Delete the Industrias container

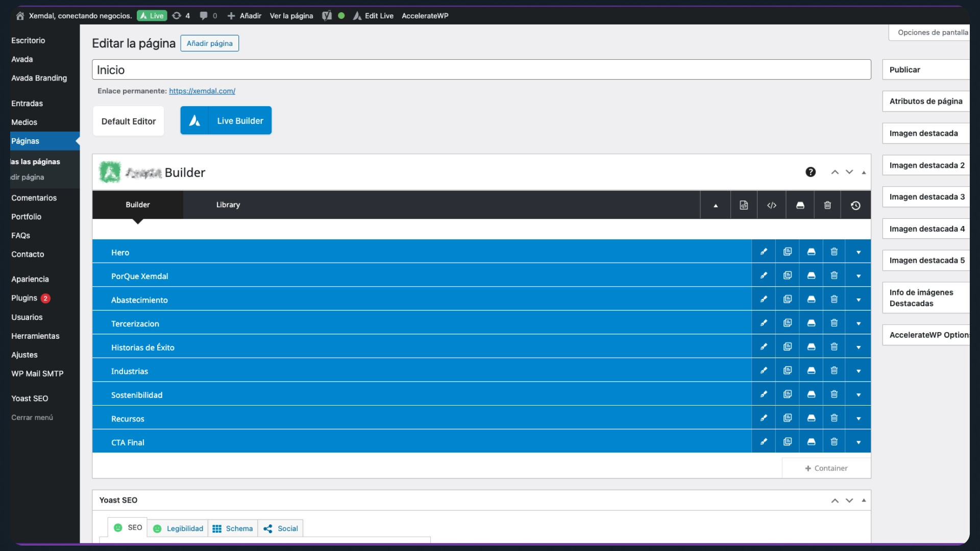point(834,370)
